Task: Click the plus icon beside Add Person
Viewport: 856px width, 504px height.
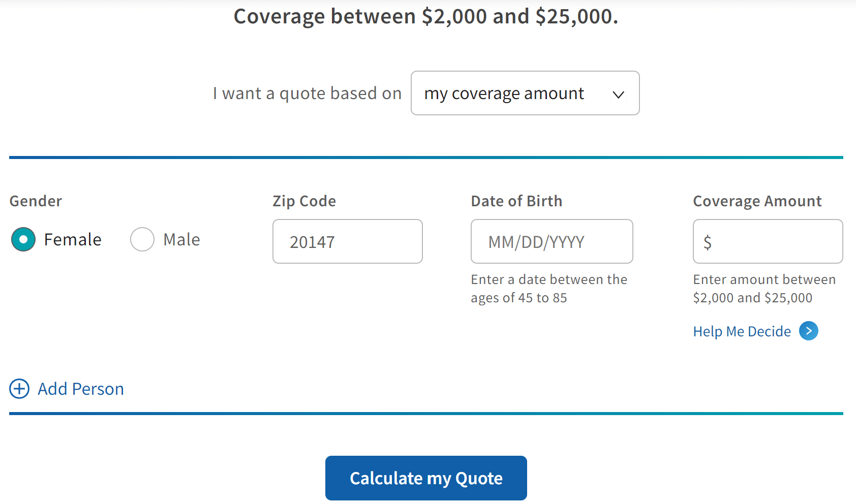Action: pos(19,389)
